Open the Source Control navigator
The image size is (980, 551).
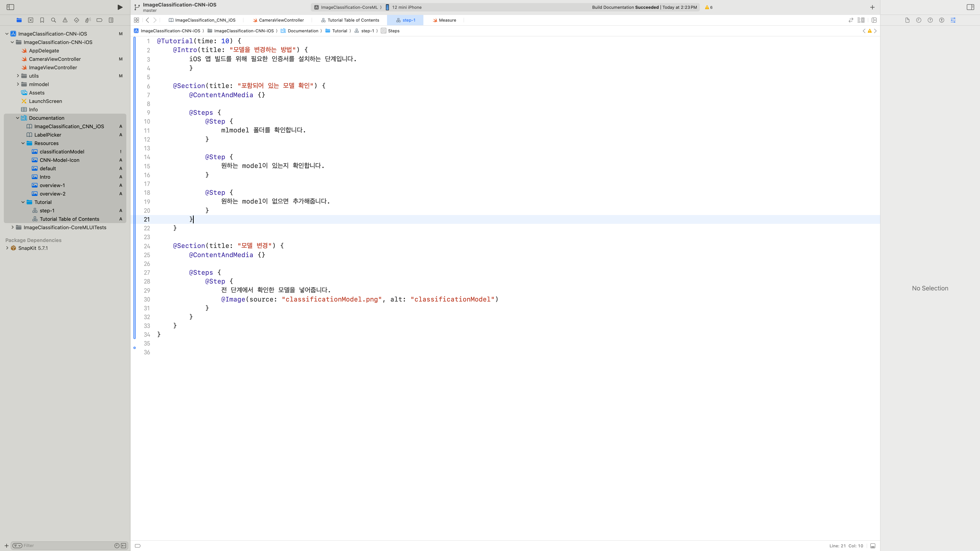(x=31, y=20)
